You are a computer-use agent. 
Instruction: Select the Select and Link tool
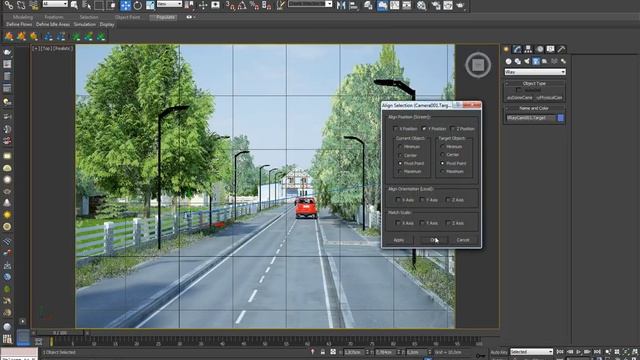[8, 5]
